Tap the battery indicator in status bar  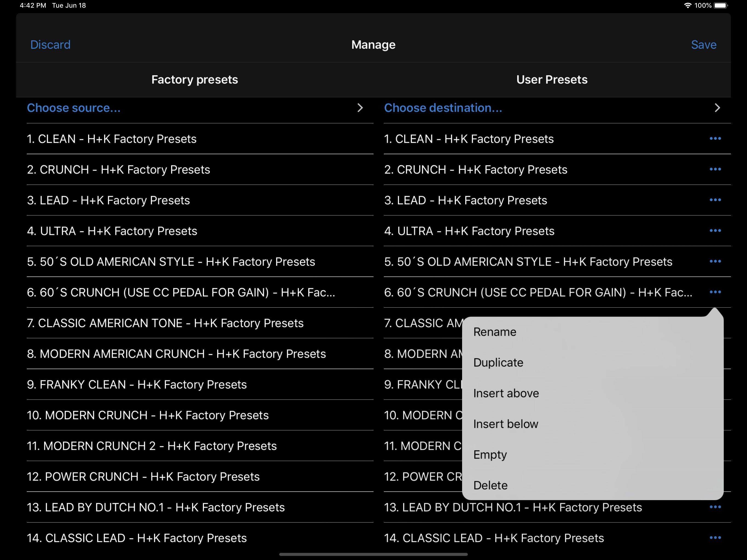pyautogui.click(x=721, y=5)
